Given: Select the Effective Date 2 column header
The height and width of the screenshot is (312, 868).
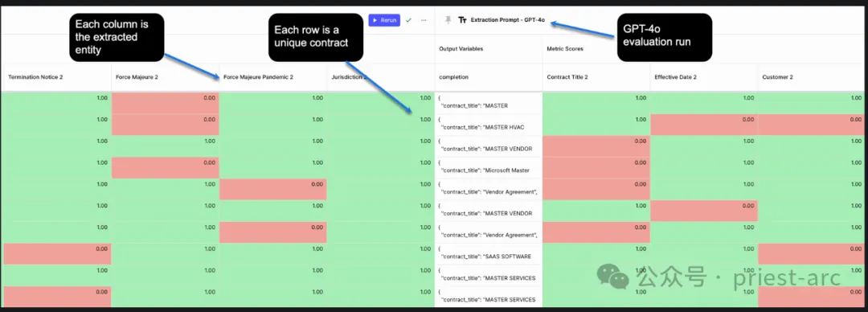Looking at the screenshot, I should pyautogui.click(x=675, y=77).
